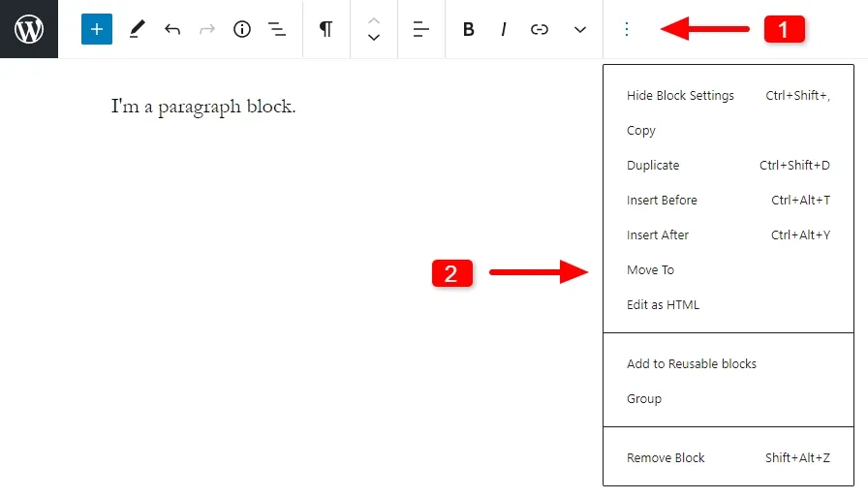868x499 pixels.
Task: Select Hide Block Settings menu item
Action: (x=680, y=96)
